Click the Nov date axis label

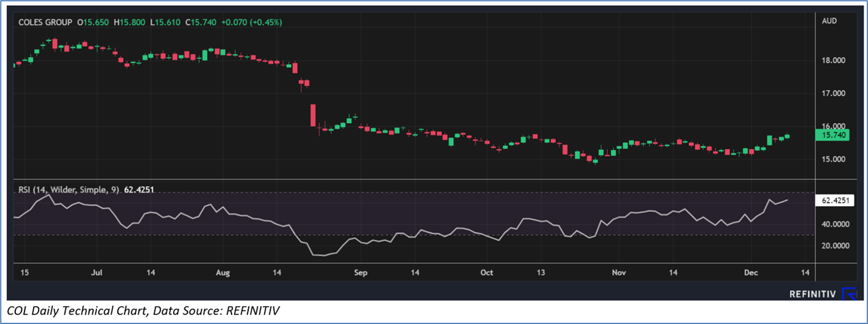tap(619, 272)
